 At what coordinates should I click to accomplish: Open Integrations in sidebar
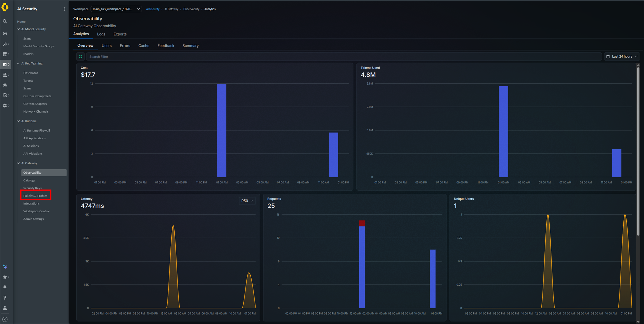click(31, 204)
